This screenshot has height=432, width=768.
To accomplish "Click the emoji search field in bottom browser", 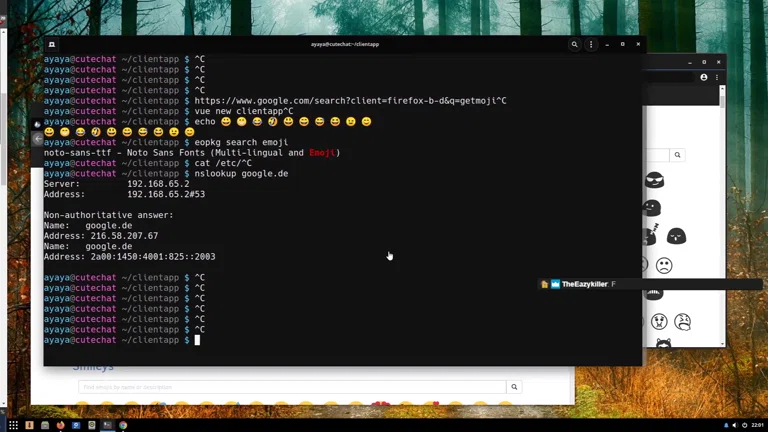I will (292, 387).
